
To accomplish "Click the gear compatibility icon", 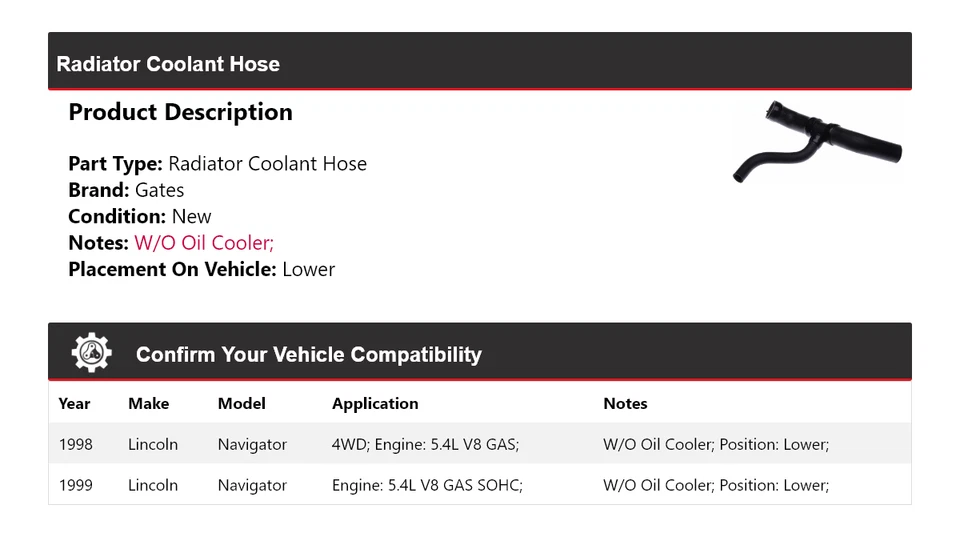I will coord(91,353).
